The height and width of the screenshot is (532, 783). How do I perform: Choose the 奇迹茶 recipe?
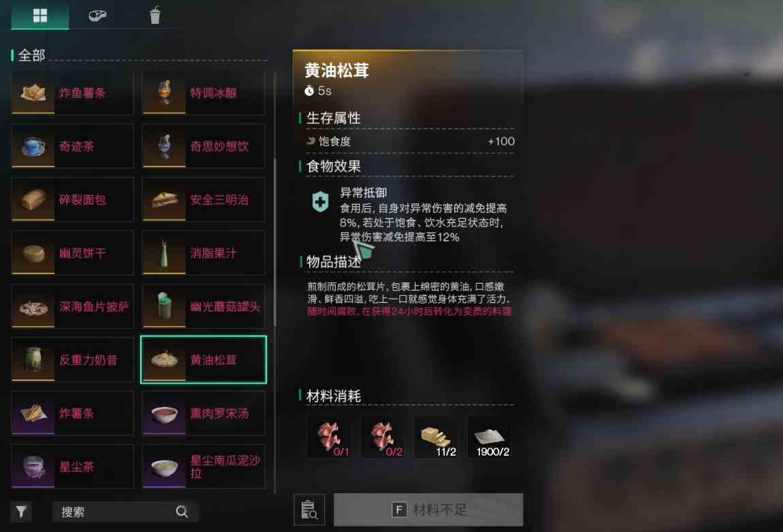(x=72, y=146)
